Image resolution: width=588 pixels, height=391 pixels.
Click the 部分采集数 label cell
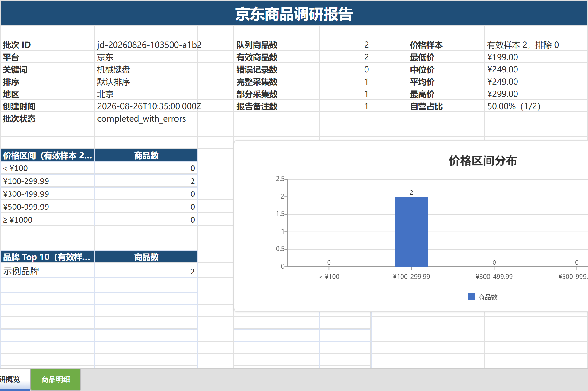click(277, 94)
